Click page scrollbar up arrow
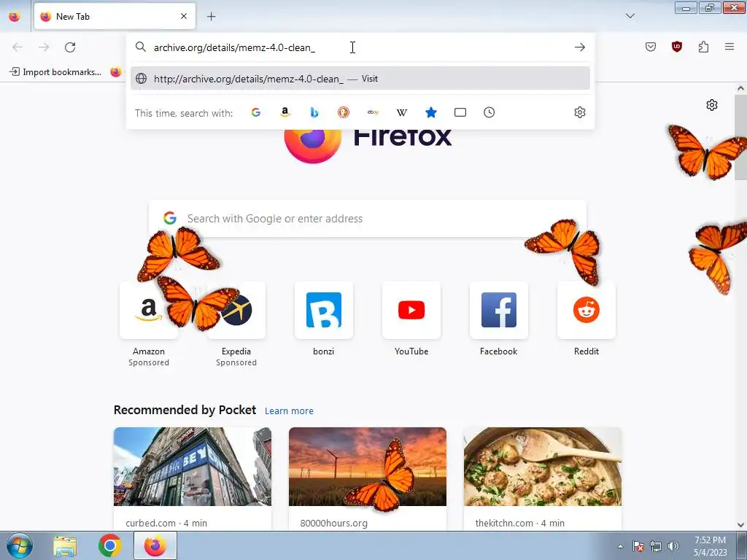The width and height of the screenshot is (747, 560). point(740,88)
